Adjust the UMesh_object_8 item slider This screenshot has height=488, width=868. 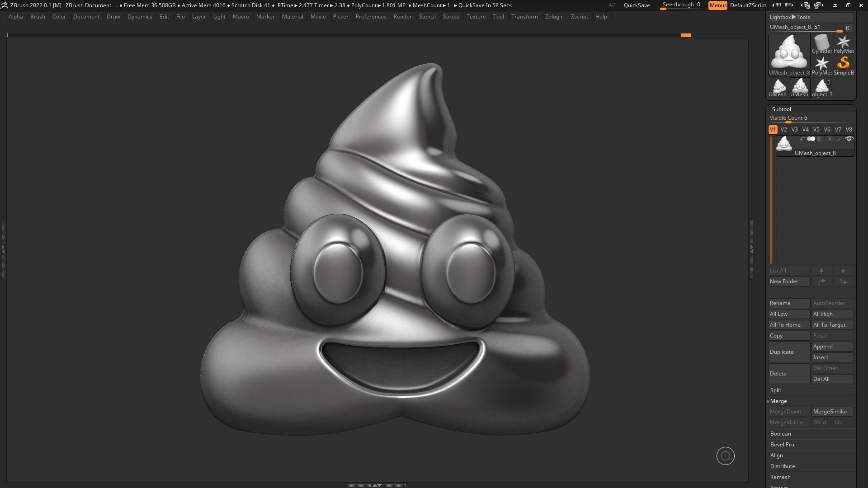point(806,28)
